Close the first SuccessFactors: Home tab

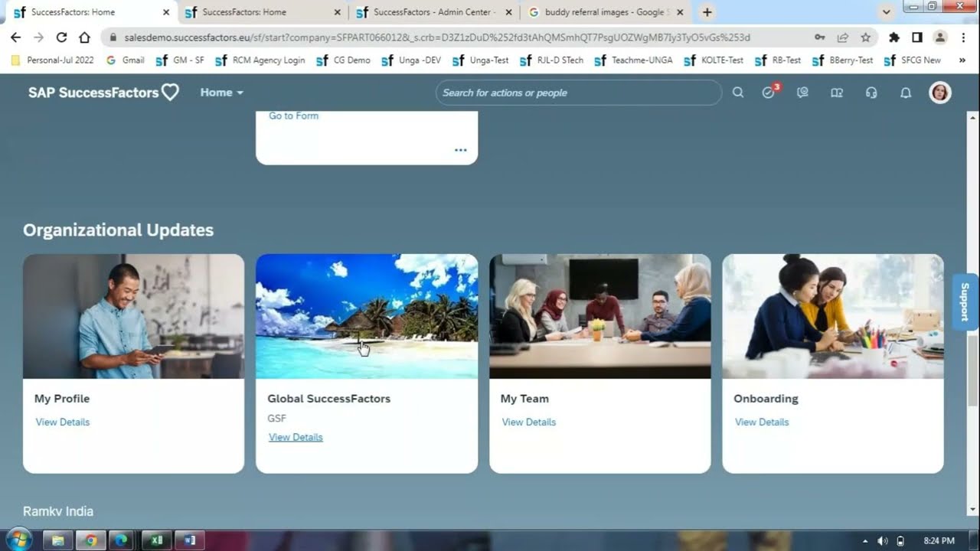click(x=166, y=12)
